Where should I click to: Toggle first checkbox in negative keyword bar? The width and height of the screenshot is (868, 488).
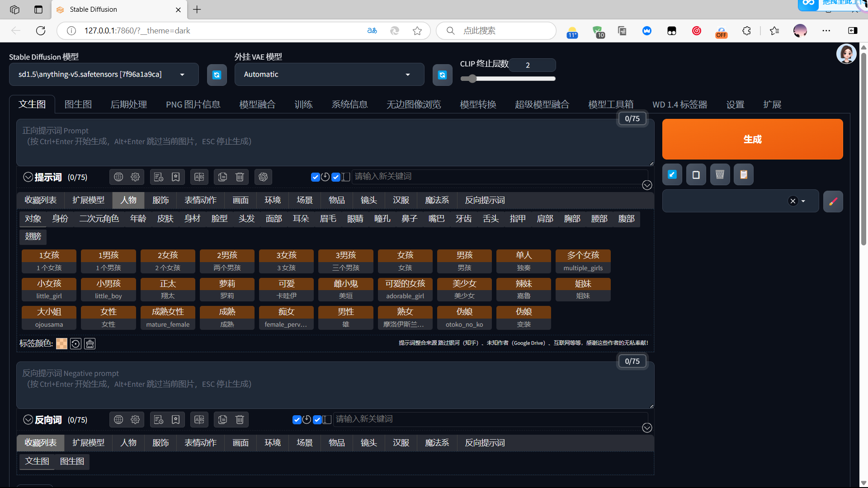(x=297, y=420)
